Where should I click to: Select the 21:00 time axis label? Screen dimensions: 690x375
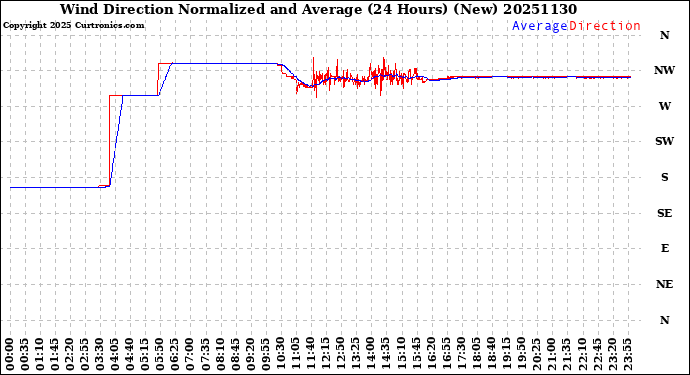coord(551,354)
